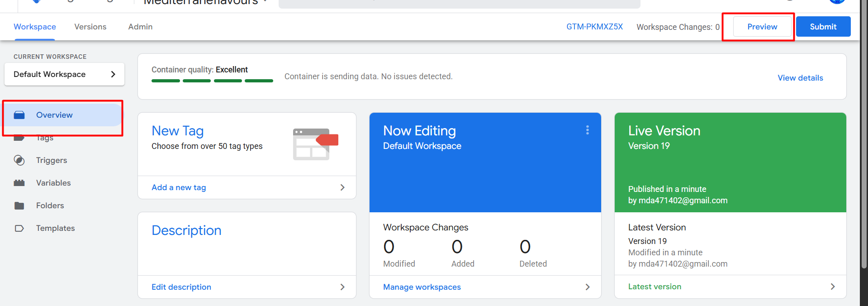This screenshot has width=868, height=306.
Task: Click the Triggers icon in sidebar
Action: click(x=19, y=160)
